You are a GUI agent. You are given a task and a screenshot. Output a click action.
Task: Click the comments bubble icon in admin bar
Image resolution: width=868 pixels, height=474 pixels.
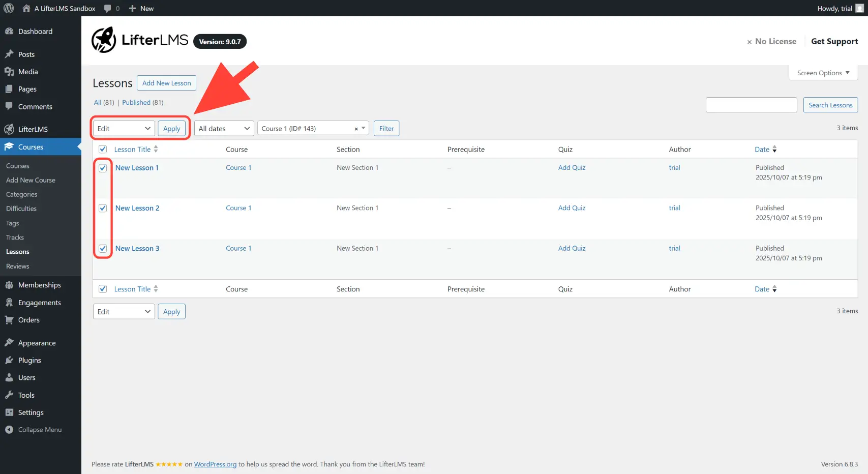tap(108, 8)
